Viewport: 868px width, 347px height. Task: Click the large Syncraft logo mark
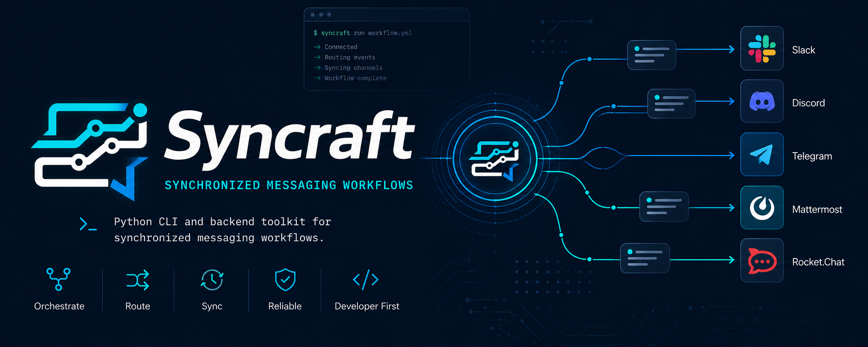click(x=90, y=151)
